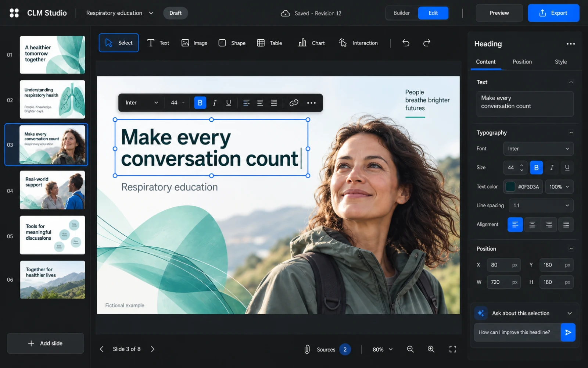This screenshot has width=588, height=368.
Task: Insert an Image from the toolbar
Action: pyautogui.click(x=194, y=43)
